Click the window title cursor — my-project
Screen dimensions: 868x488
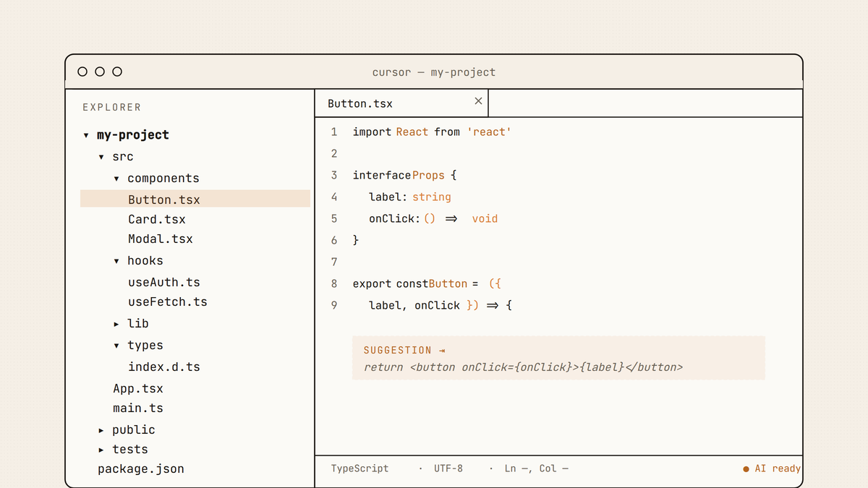(434, 72)
